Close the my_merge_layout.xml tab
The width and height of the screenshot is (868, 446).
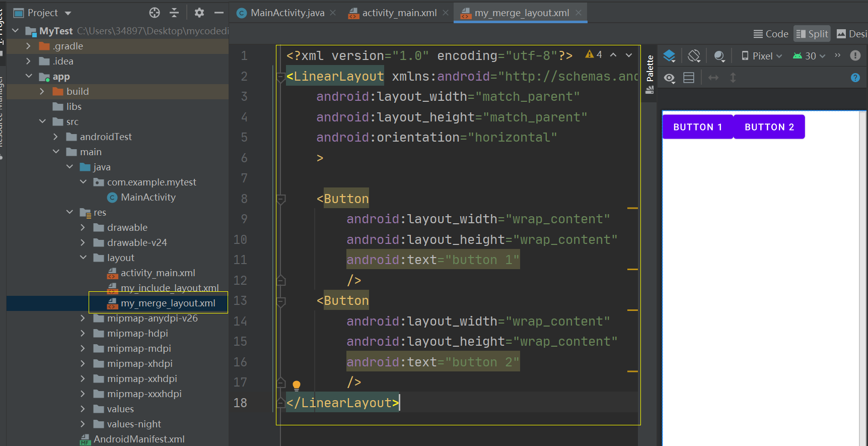(578, 13)
